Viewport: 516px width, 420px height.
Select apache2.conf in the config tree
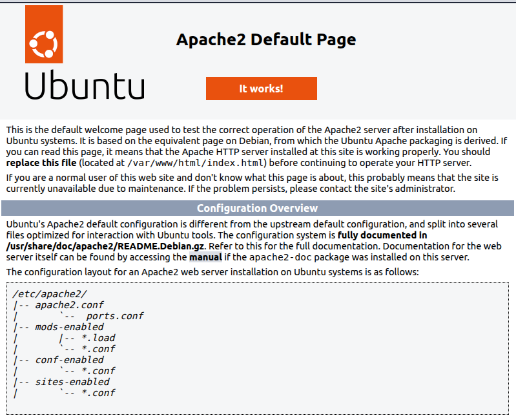69,305
